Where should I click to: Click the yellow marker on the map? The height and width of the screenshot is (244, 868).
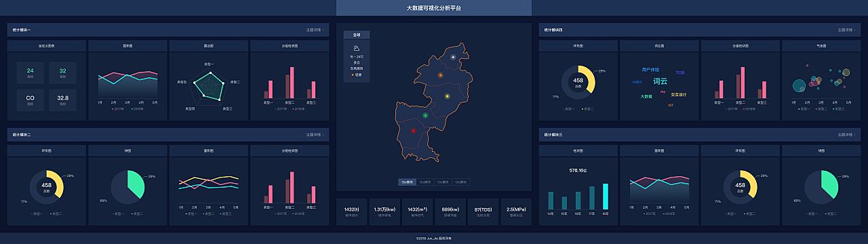coord(447,97)
